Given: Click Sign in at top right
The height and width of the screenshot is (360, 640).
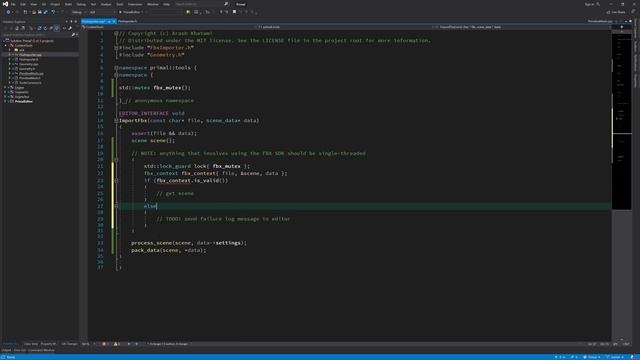Looking at the screenshot, I should 589,4.
